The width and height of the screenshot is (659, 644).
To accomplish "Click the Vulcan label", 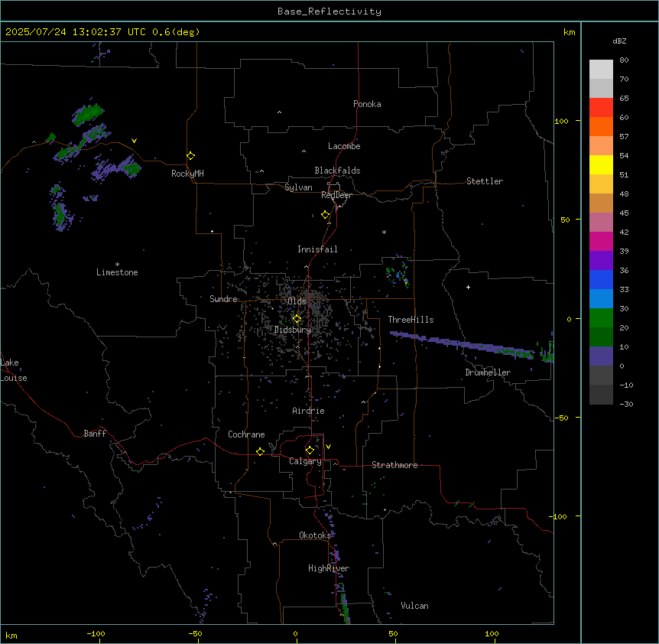I will [x=414, y=606].
